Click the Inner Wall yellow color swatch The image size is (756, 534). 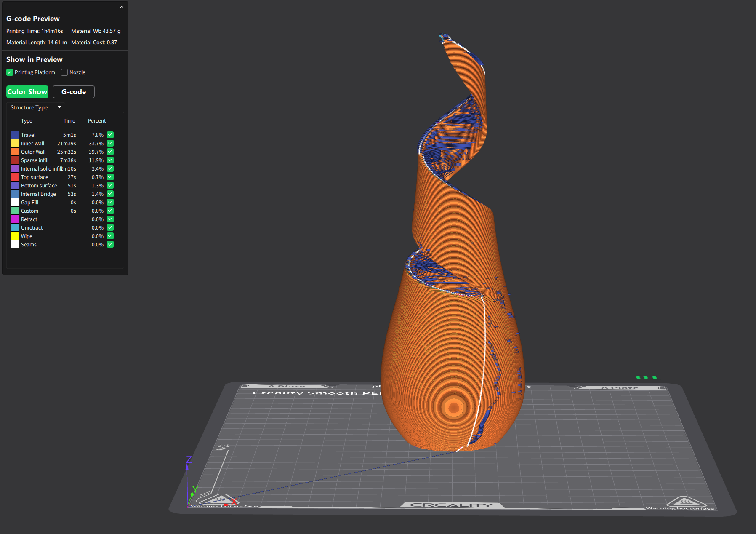(x=15, y=143)
